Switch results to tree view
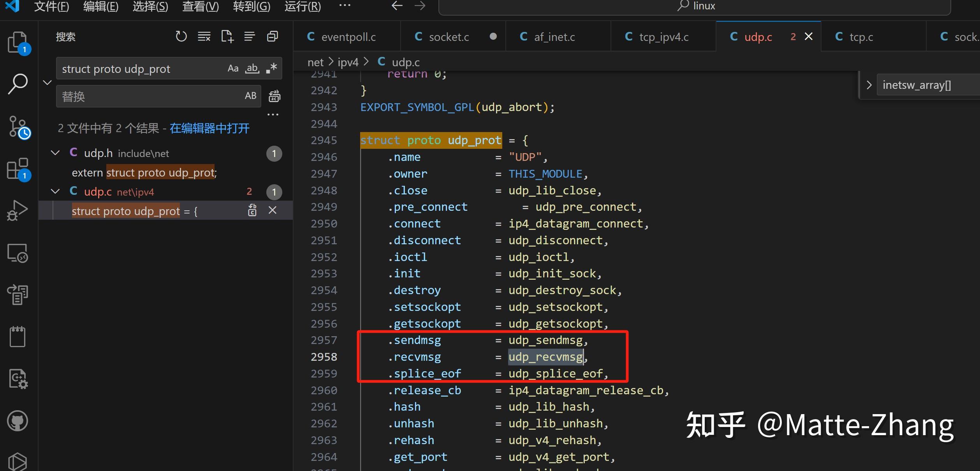 coord(250,37)
